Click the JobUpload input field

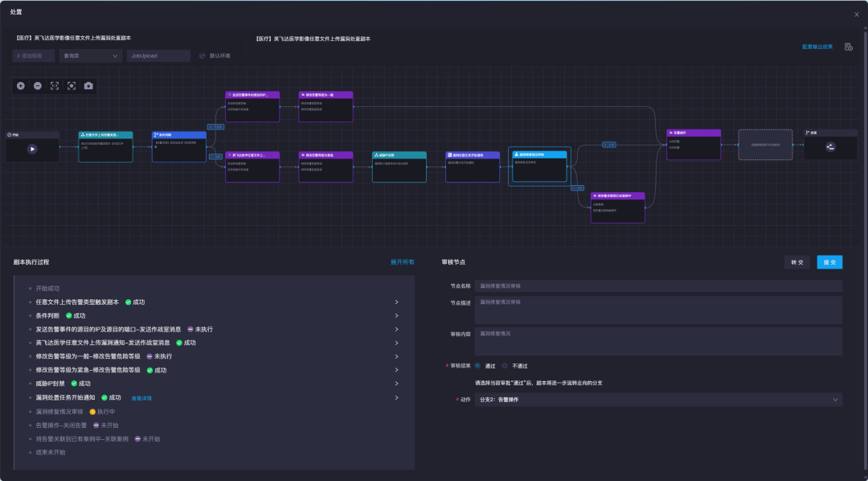pos(158,56)
